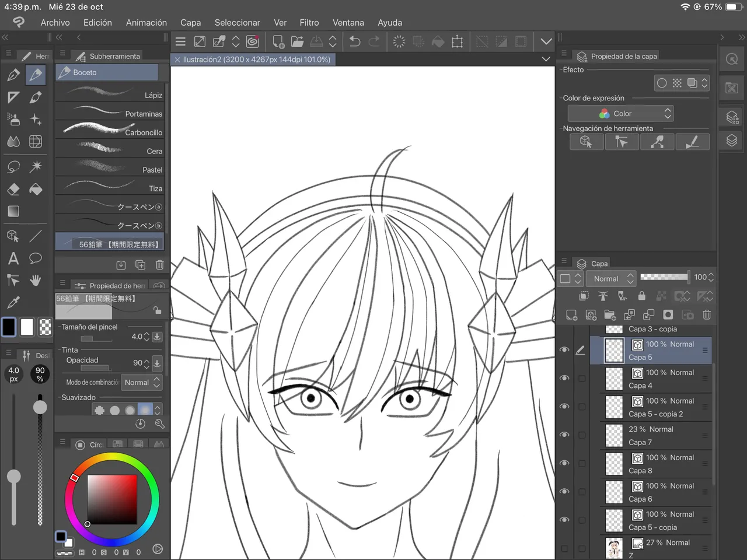747x560 pixels.
Task: Expand the canvas tab list chevron
Action: coord(546,59)
